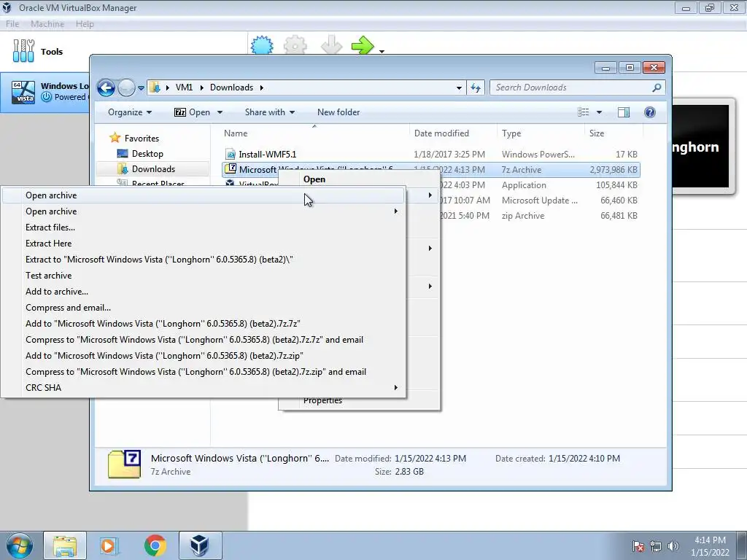Viewport: 747px width, 560px height.
Task: Click Add to (beta2).7z.7z entry
Action: click(163, 324)
